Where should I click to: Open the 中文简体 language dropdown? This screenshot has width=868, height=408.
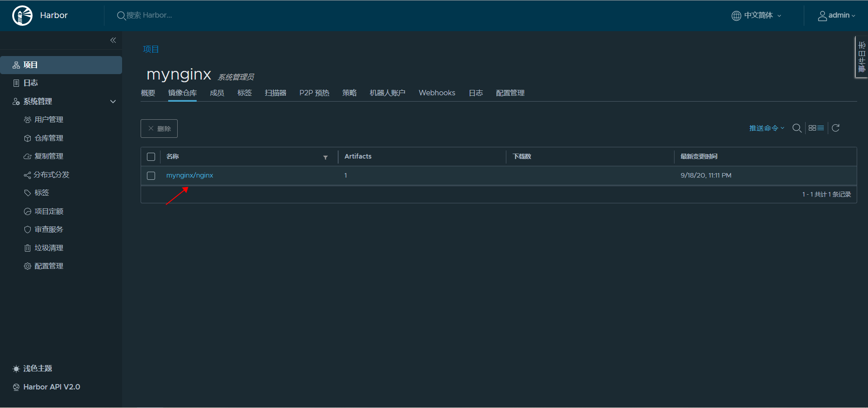(757, 15)
